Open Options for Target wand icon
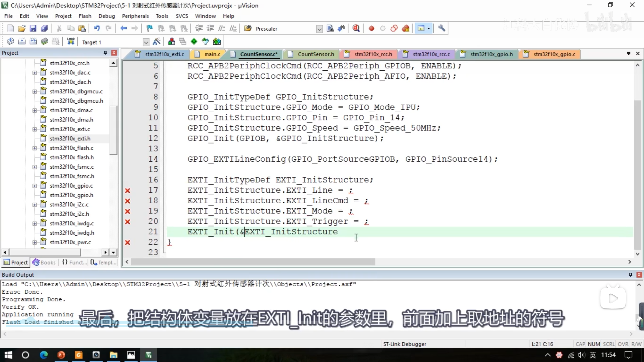 click(x=156, y=41)
